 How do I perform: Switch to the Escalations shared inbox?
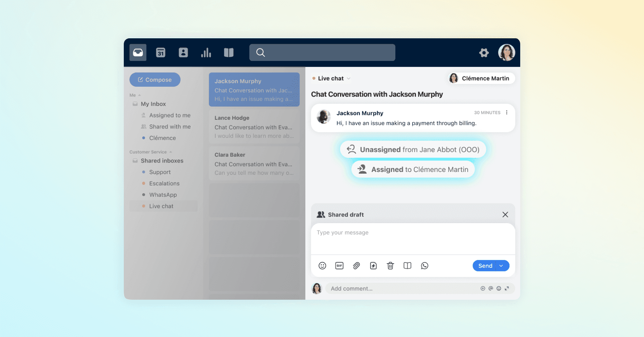click(164, 183)
